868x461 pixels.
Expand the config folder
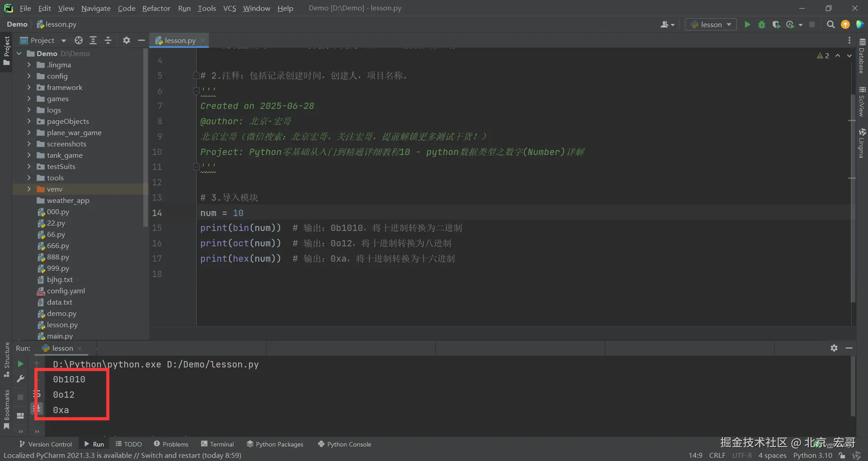click(x=29, y=76)
